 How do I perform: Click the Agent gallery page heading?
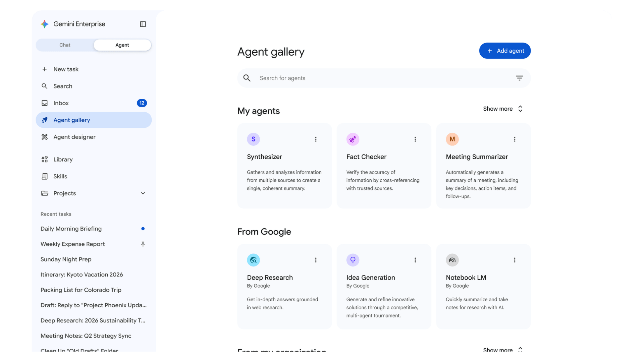pos(271,52)
